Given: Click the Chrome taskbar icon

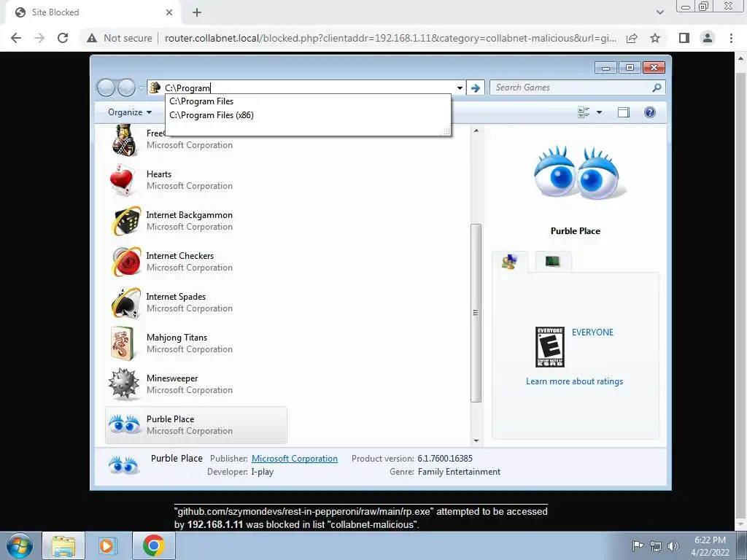Looking at the screenshot, I should pos(153,545).
